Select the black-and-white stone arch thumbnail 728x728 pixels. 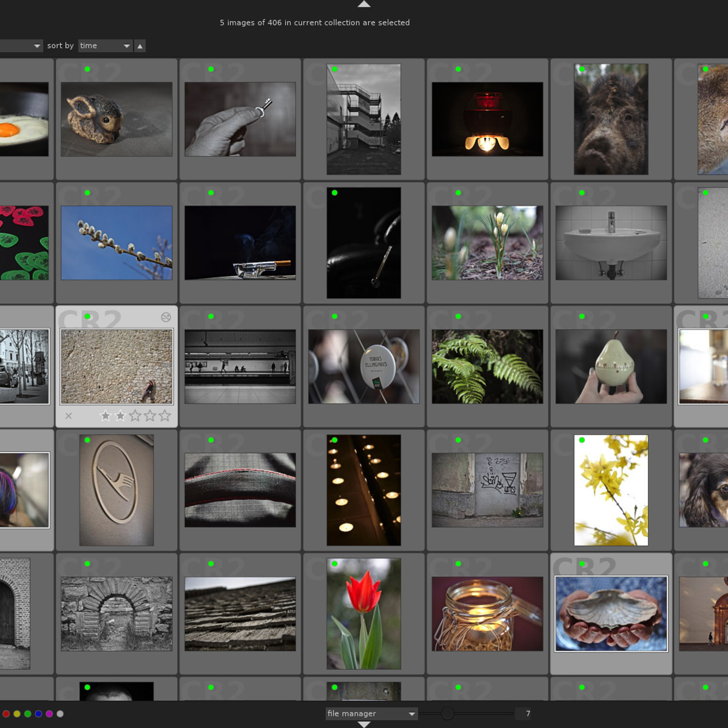point(116,614)
